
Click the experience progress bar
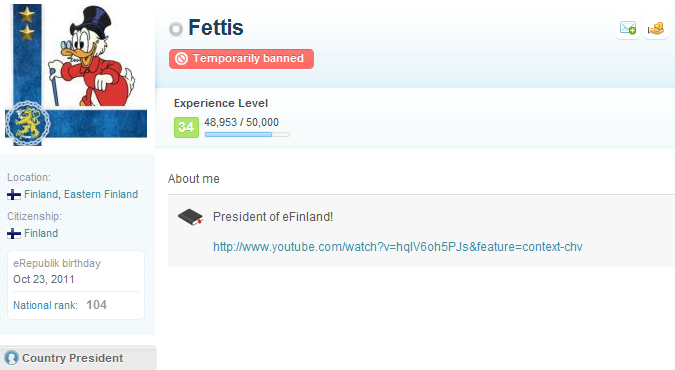pos(247,134)
